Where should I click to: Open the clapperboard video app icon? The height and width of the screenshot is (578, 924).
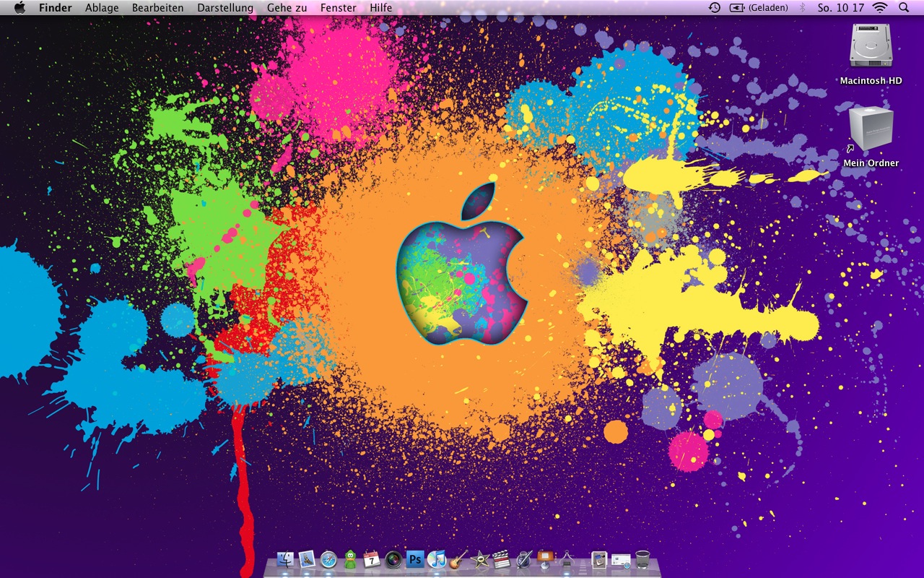click(x=502, y=559)
